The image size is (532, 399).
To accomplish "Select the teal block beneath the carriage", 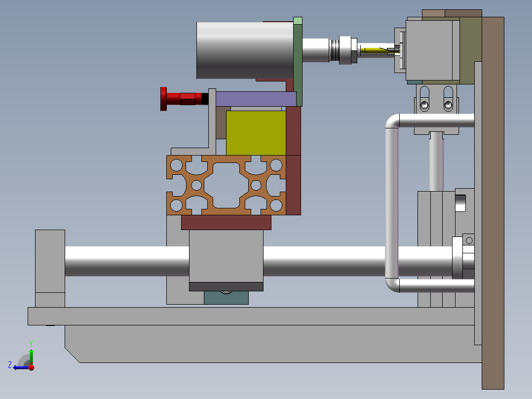I will pyautogui.click(x=226, y=297).
